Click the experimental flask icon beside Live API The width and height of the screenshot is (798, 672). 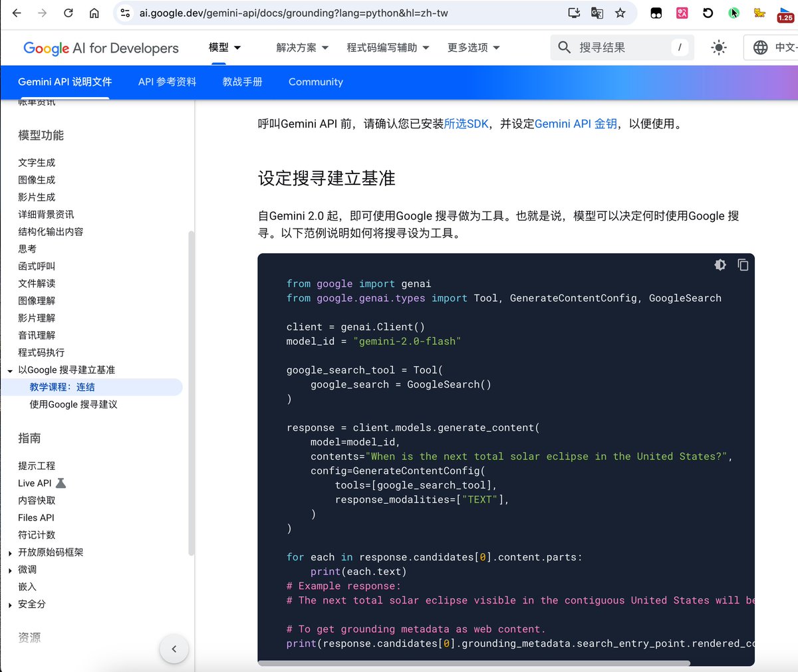[61, 483]
